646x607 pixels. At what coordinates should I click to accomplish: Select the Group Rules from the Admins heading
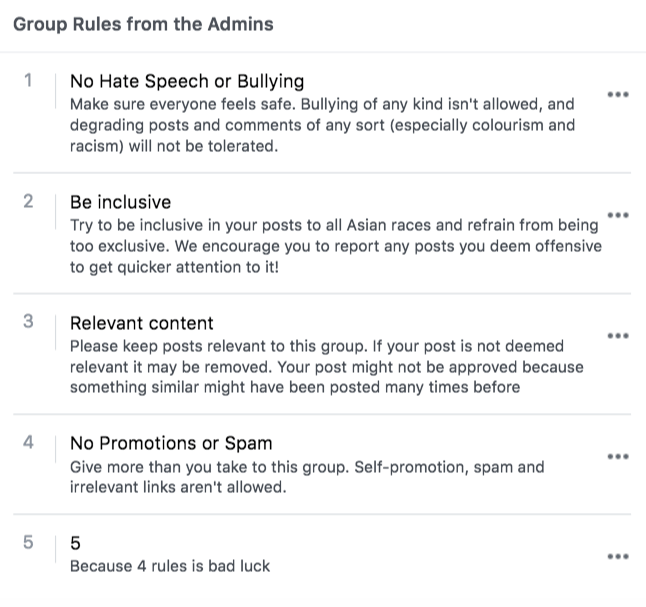pos(143,24)
